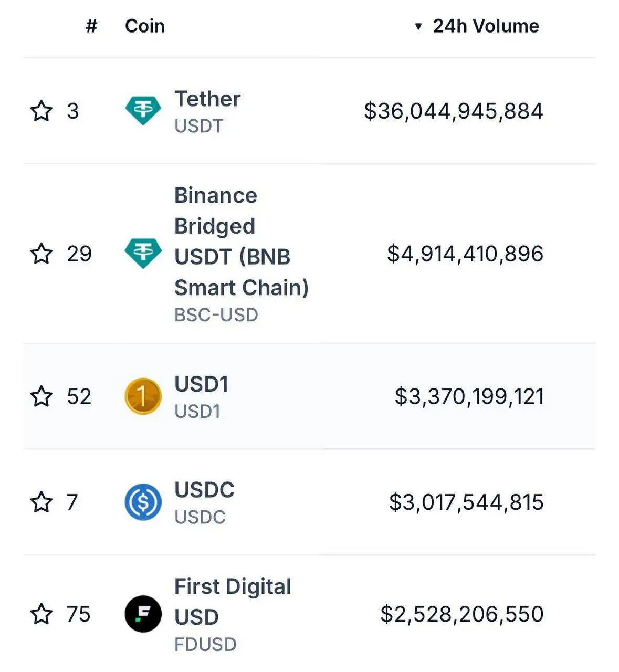Screen dimensions: 619x672
Task: Click the # column header
Action: 90,25
